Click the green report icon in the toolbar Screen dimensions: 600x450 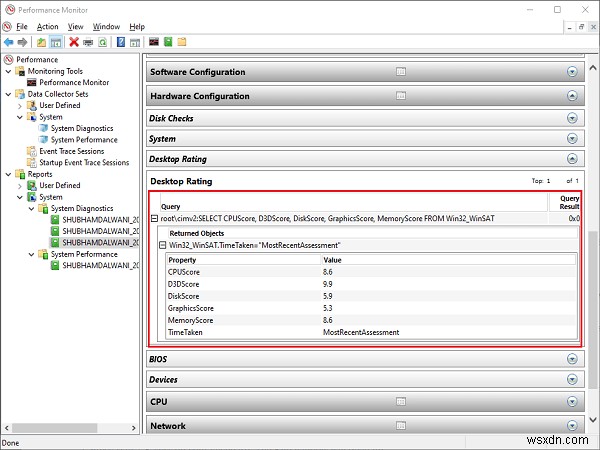(x=168, y=43)
